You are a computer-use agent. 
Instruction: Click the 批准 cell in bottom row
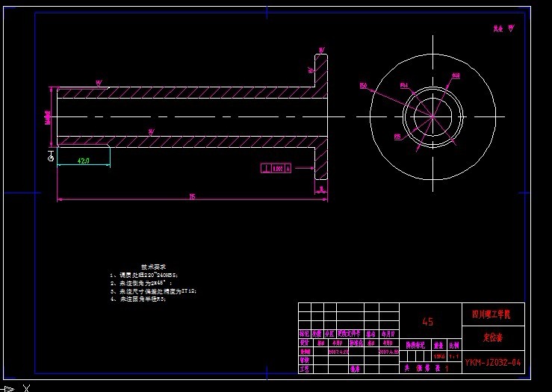coord(355,369)
